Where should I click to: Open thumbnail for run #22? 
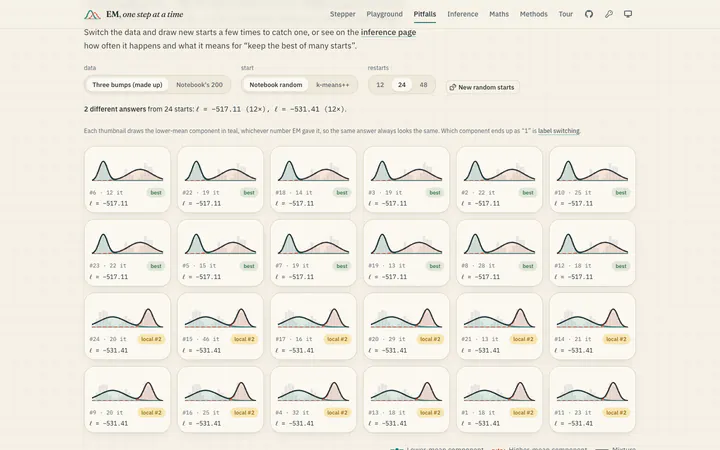[x=220, y=180]
